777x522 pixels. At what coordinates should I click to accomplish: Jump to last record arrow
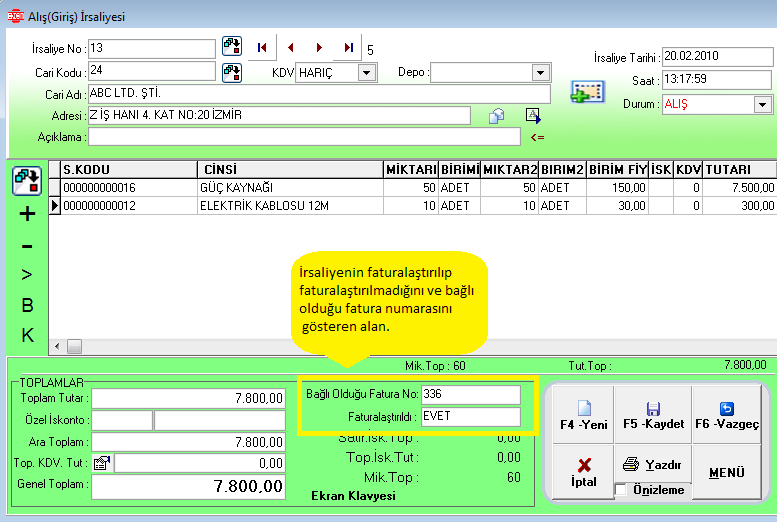(x=348, y=47)
